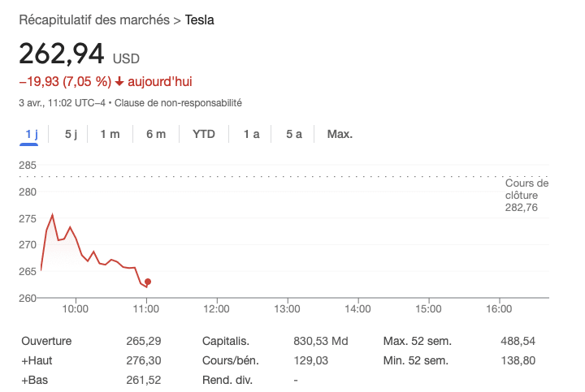The height and width of the screenshot is (392, 585).
Task: Click the 262,94 price value
Action: pyautogui.click(x=62, y=54)
